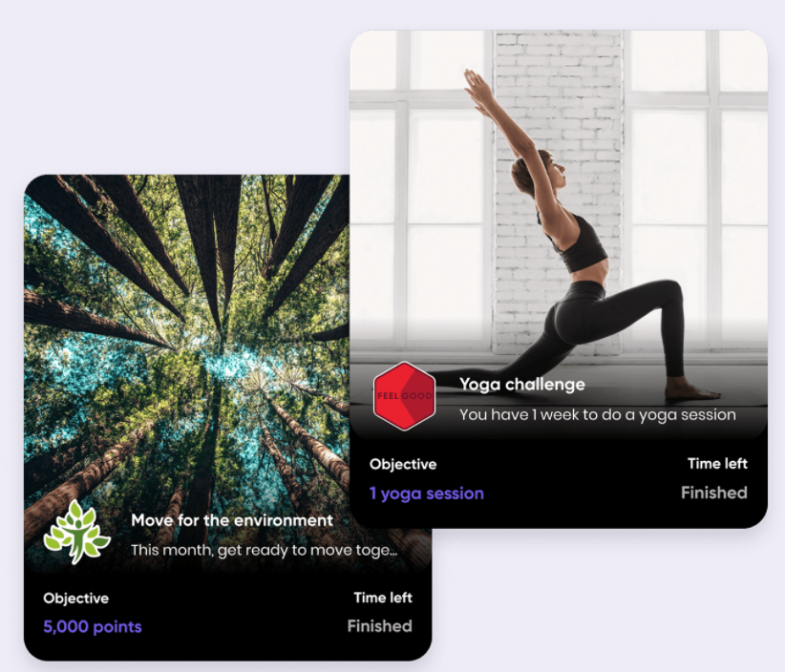The width and height of the screenshot is (785, 672).
Task: Select the forest canopy photo thumbnail
Action: click(x=186, y=370)
